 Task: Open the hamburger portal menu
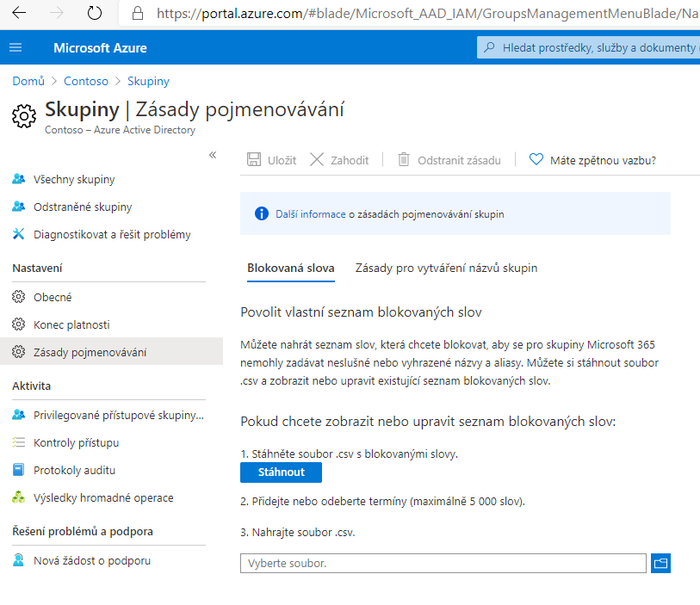pyautogui.click(x=15, y=47)
